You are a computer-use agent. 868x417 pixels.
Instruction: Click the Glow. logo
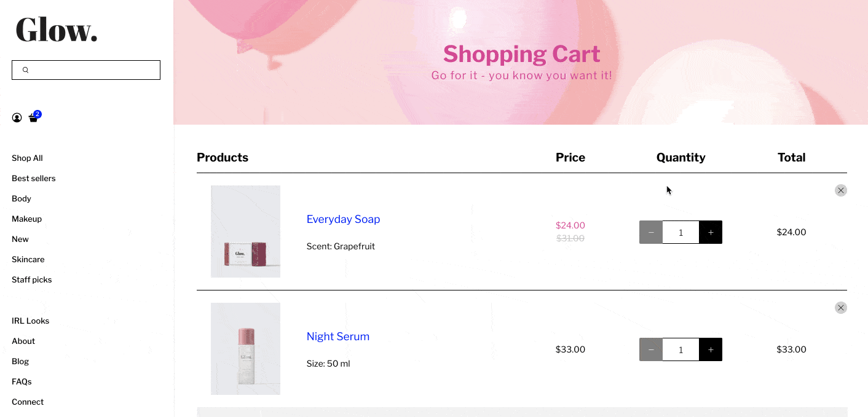tap(57, 29)
